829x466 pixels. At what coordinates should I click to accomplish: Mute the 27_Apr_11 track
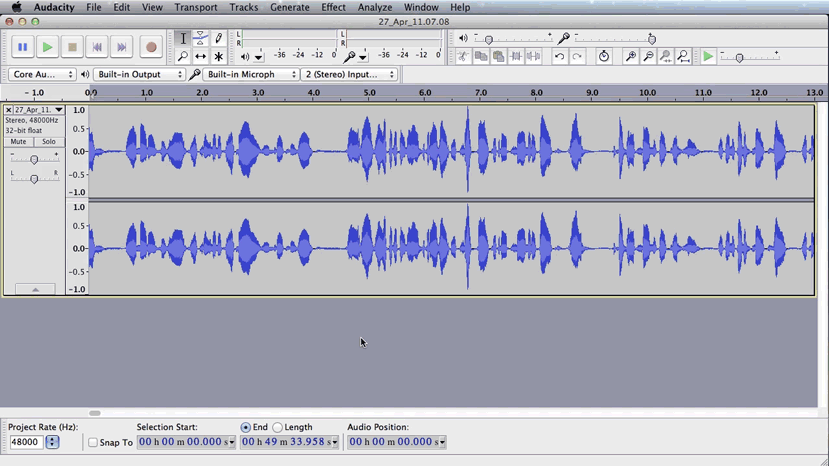point(18,142)
